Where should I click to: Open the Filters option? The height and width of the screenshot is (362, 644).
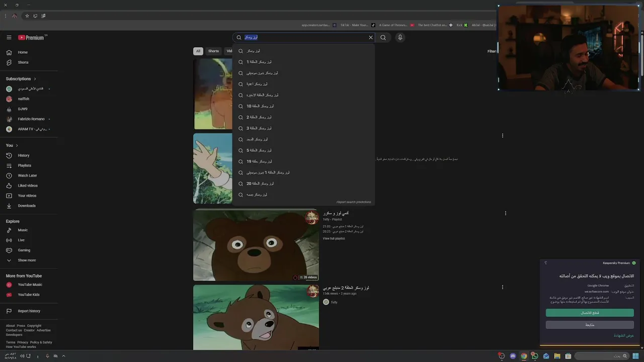click(492, 51)
